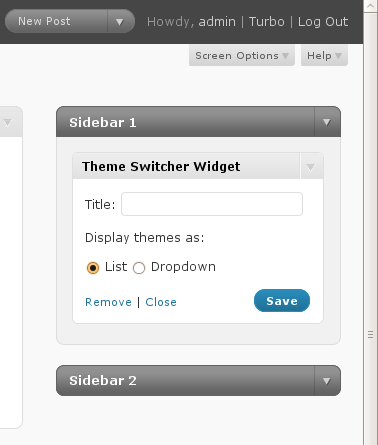The width and height of the screenshot is (378, 445).
Task: Collapse the Theme Switcher Widget arrow
Action: pyautogui.click(x=311, y=167)
